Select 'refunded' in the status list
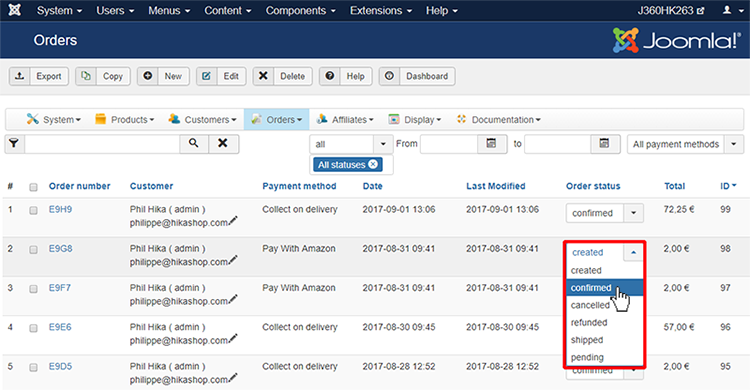The image size is (750, 390). pos(605,323)
